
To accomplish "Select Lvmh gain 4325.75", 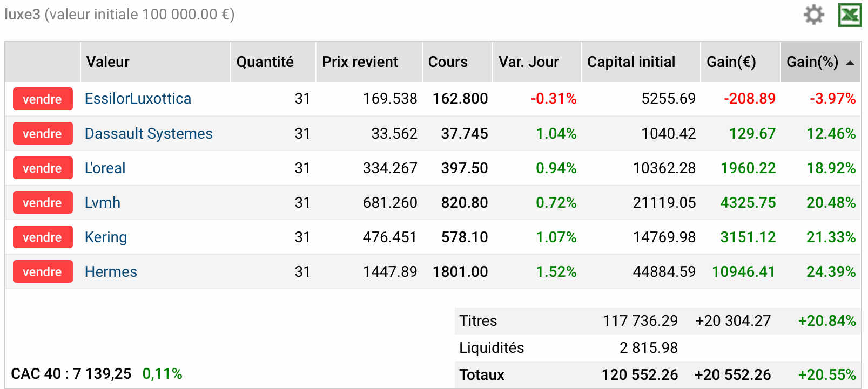I will pyautogui.click(x=748, y=202).
